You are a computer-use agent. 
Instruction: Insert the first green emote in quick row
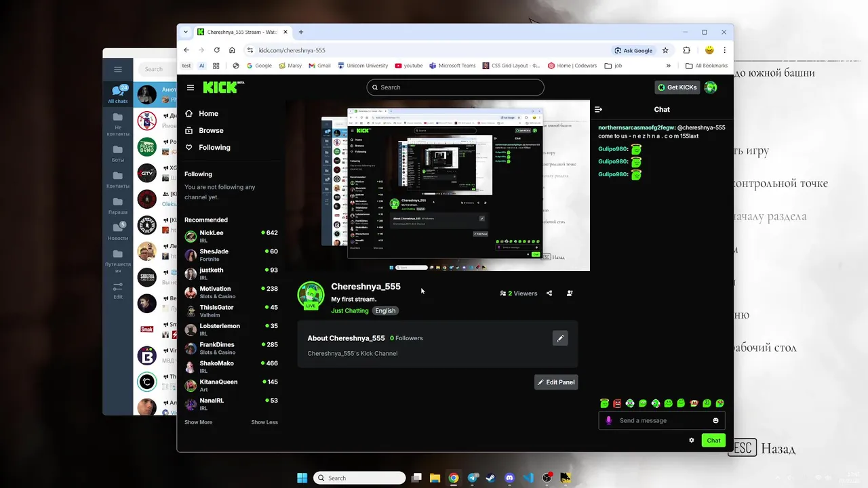point(604,403)
